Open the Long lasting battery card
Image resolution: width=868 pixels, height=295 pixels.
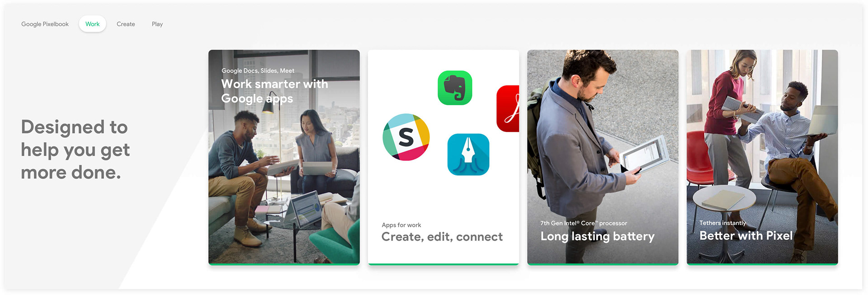[x=603, y=157]
